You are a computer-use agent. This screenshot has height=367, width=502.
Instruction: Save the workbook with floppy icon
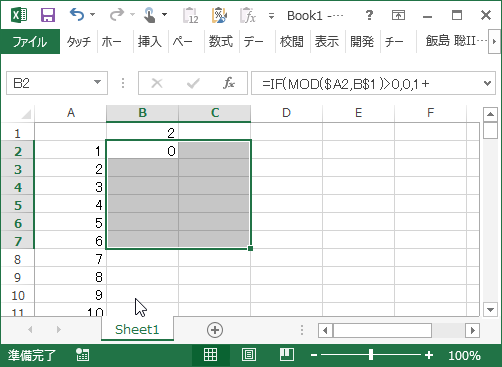tap(48, 15)
